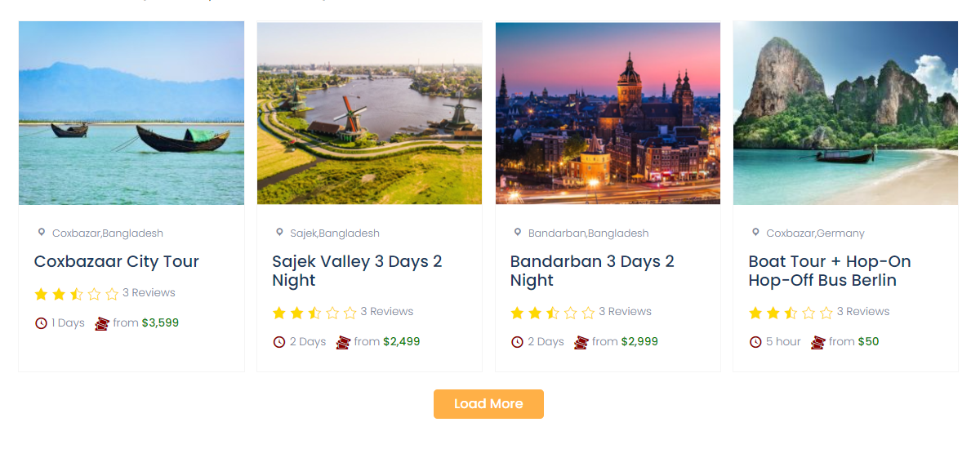Open Boat Tour + Hop-On Hop-Off Bus Berlin

point(830,271)
